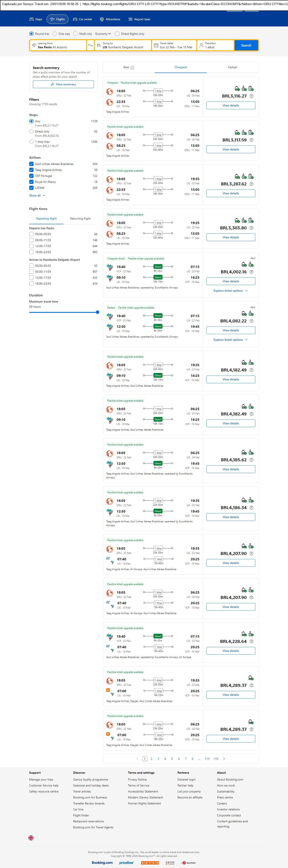
Task: Enable the Direct flights only checkbox
Action: pos(117,34)
